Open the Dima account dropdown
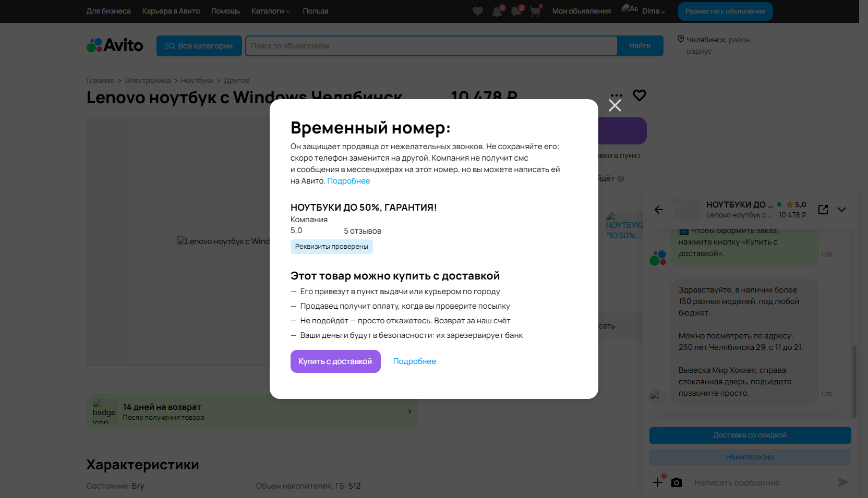Screen dimensions: 868x498 654,11
